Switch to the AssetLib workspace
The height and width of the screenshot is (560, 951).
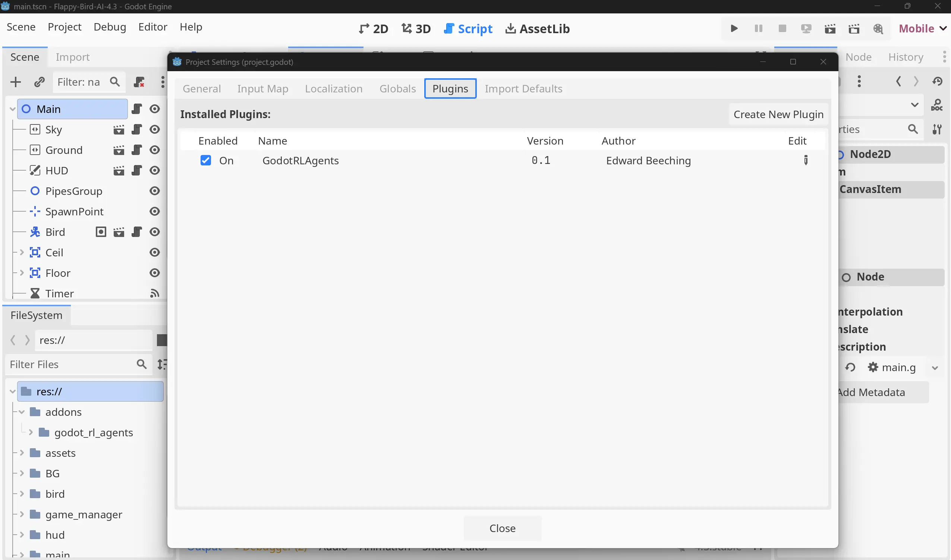point(538,29)
